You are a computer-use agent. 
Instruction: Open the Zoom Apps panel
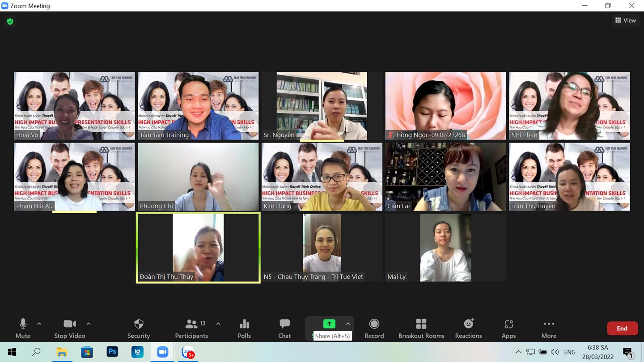click(x=508, y=328)
